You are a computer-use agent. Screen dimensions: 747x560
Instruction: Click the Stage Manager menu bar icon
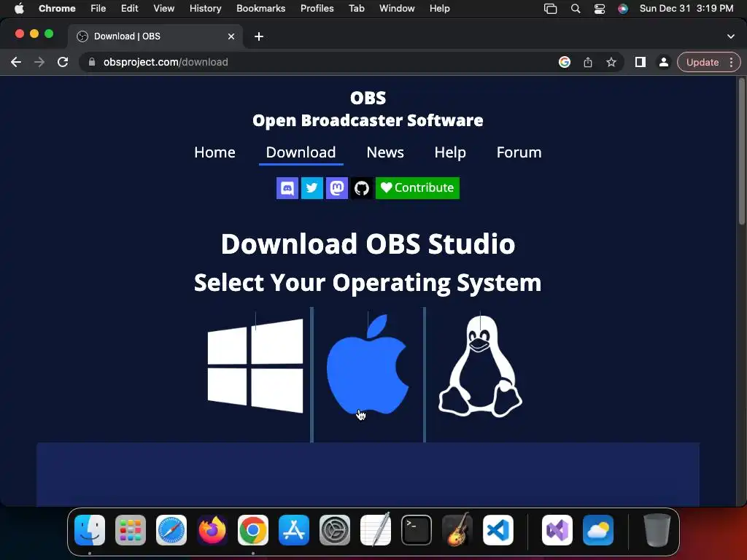(551, 9)
